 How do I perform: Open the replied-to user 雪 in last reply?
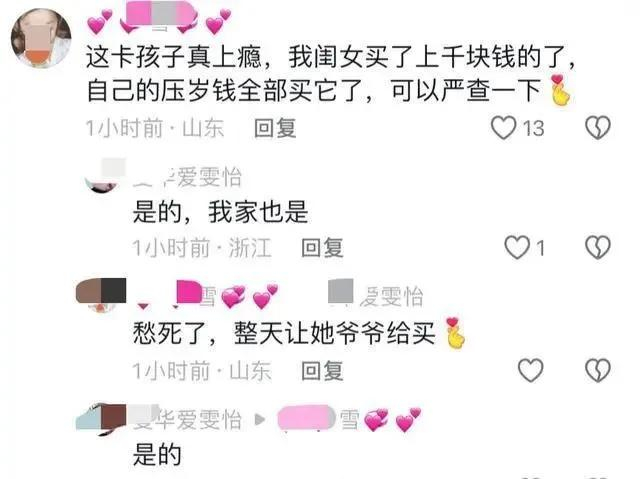click(349, 419)
